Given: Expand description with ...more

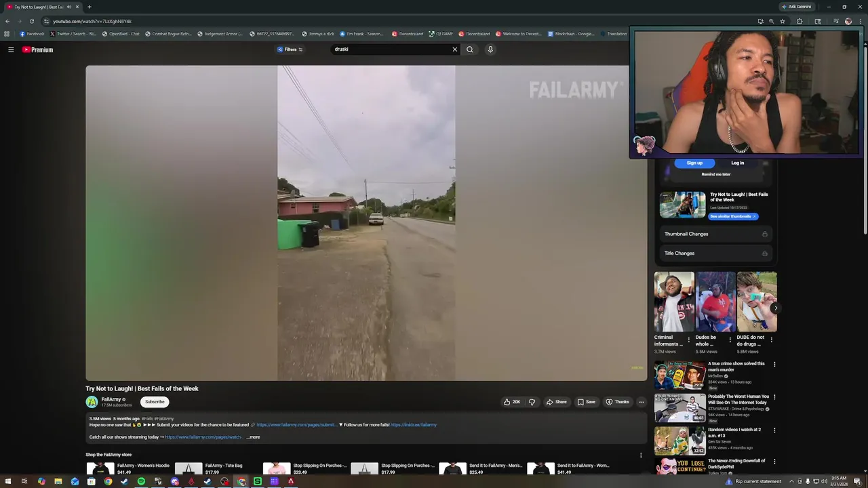Looking at the screenshot, I should click(x=253, y=437).
